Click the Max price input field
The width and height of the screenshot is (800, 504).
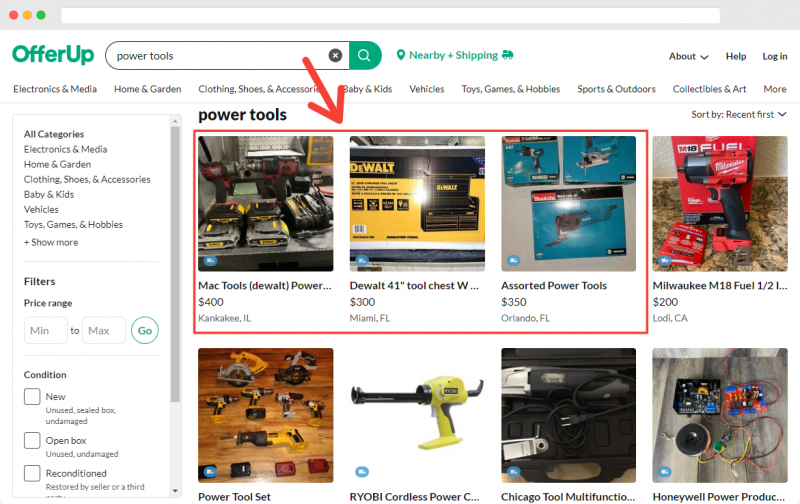click(x=104, y=331)
